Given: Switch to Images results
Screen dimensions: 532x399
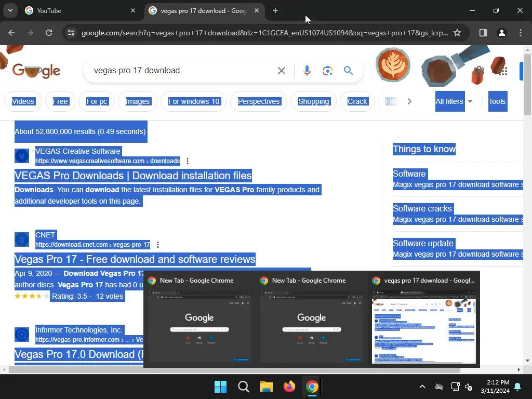Looking at the screenshot, I should [x=137, y=101].
